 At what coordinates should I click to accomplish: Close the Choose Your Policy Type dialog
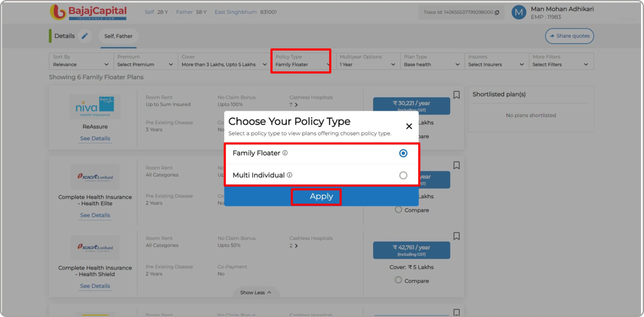tap(409, 126)
